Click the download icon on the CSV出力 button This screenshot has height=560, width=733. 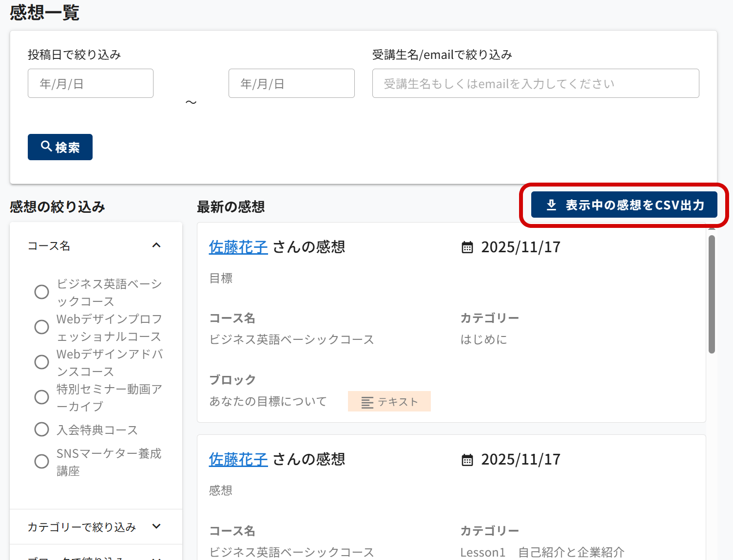[x=551, y=205]
